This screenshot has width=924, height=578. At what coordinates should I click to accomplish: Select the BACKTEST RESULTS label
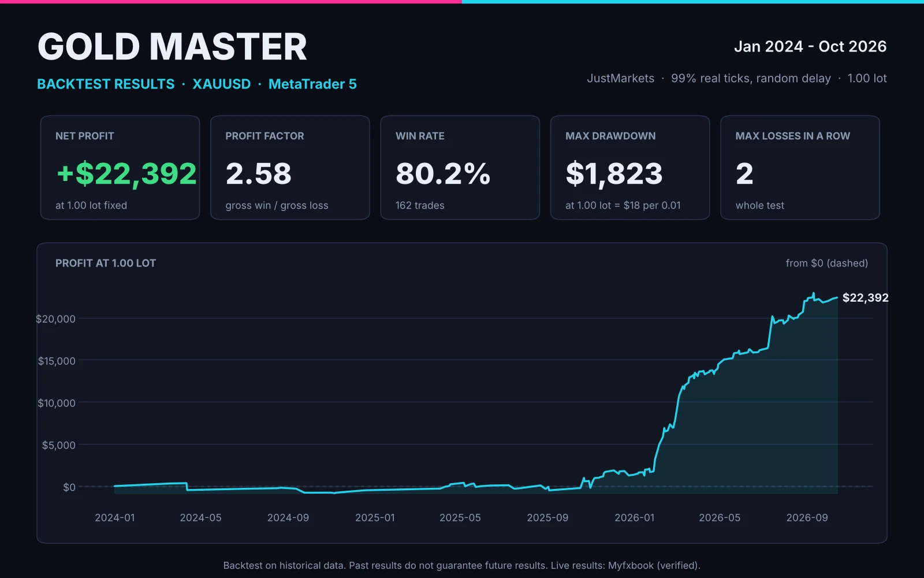[106, 84]
